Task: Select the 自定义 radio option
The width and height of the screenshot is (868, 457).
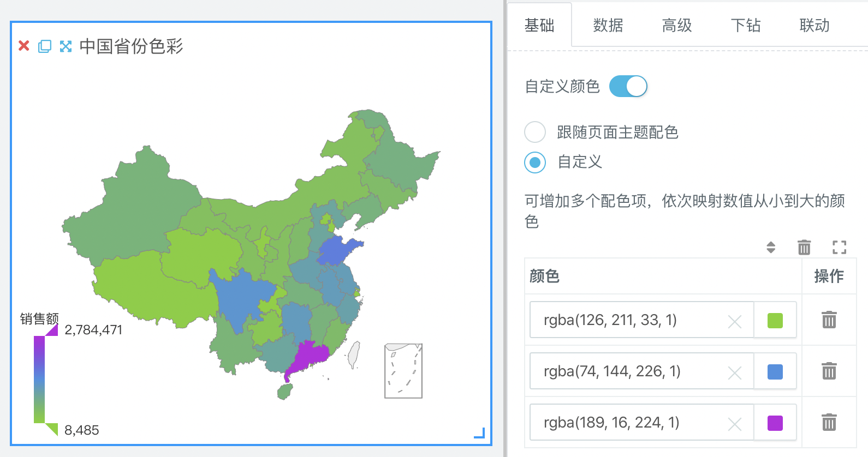Action: tap(535, 162)
